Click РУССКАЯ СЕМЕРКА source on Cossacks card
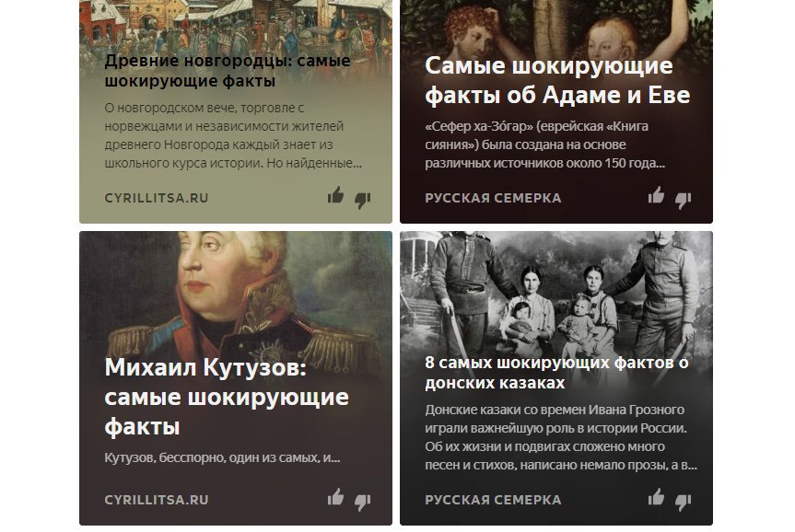Screen dimensions: 795x532 (493, 500)
